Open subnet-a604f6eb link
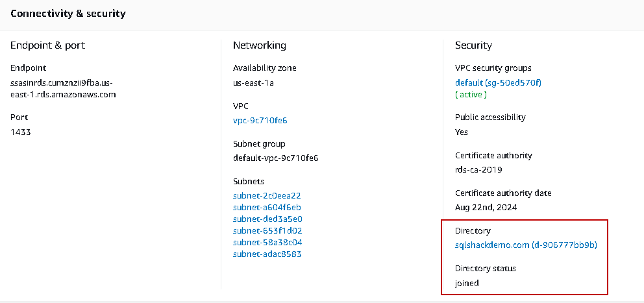The image size is (644, 303). click(x=267, y=207)
